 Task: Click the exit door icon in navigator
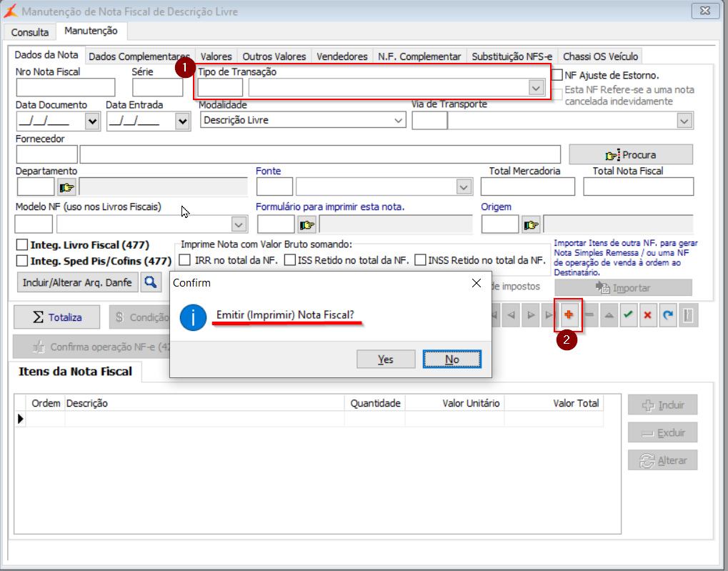tap(688, 315)
